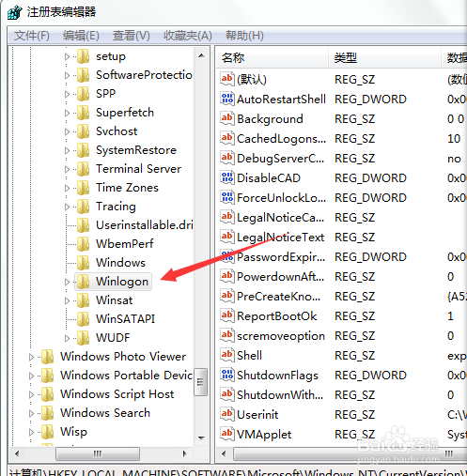The image size is (467, 476).
Task: Select the Windows Portable Devices key
Action: pos(126,376)
